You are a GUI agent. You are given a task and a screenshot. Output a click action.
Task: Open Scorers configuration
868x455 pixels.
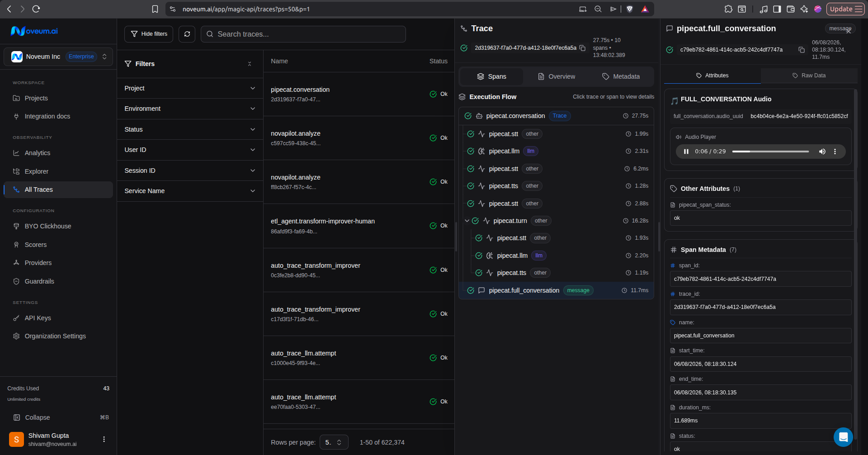(58, 245)
